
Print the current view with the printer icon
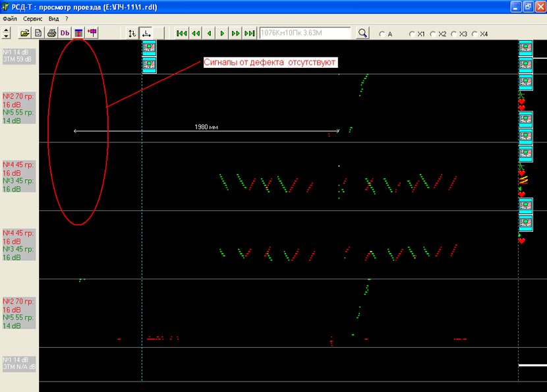[x=51, y=33]
